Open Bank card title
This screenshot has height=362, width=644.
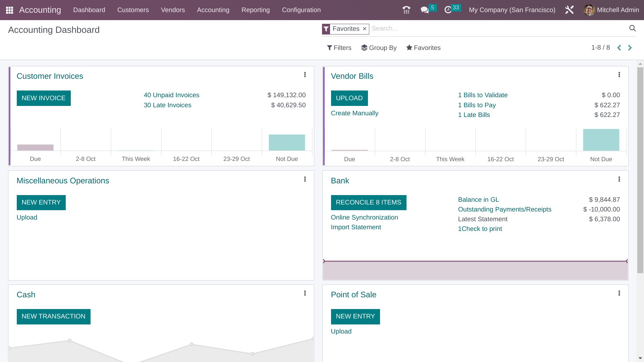340,181
